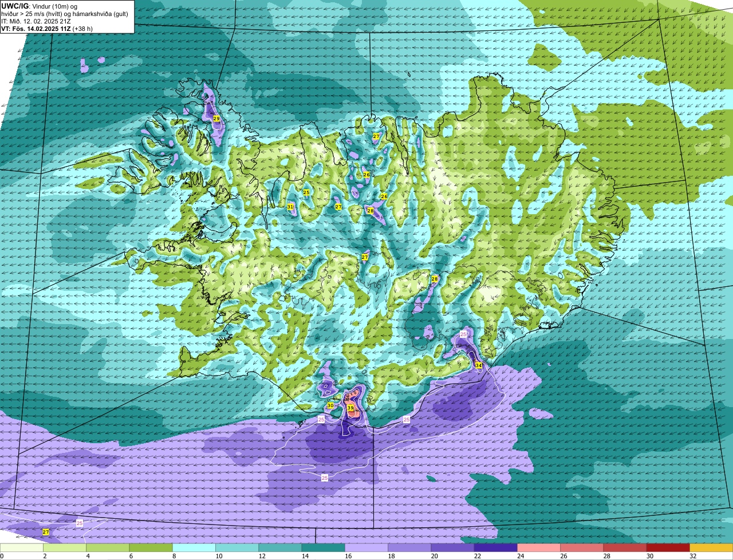
Task: Click the initial time 'IT: Mið. 12. 02. 2025 21Z'
Action: pyautogui.click(x=36, y=21)
